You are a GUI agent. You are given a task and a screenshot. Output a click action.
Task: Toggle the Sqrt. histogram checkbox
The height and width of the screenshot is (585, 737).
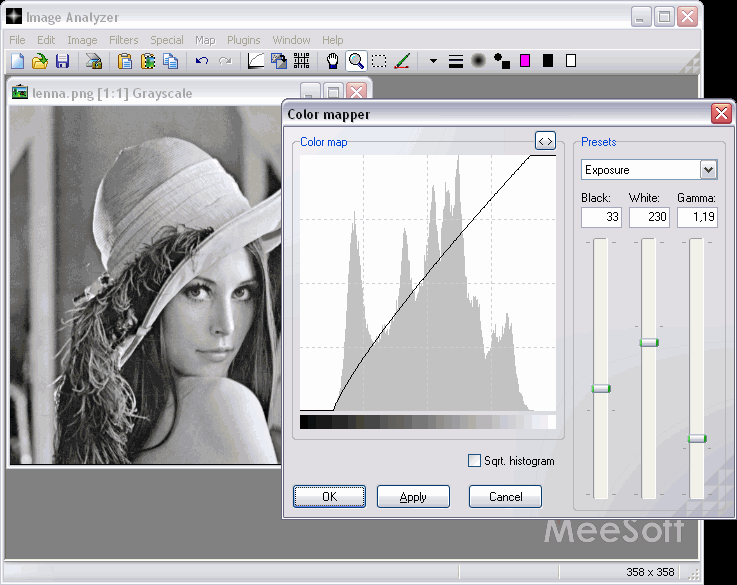474,460
